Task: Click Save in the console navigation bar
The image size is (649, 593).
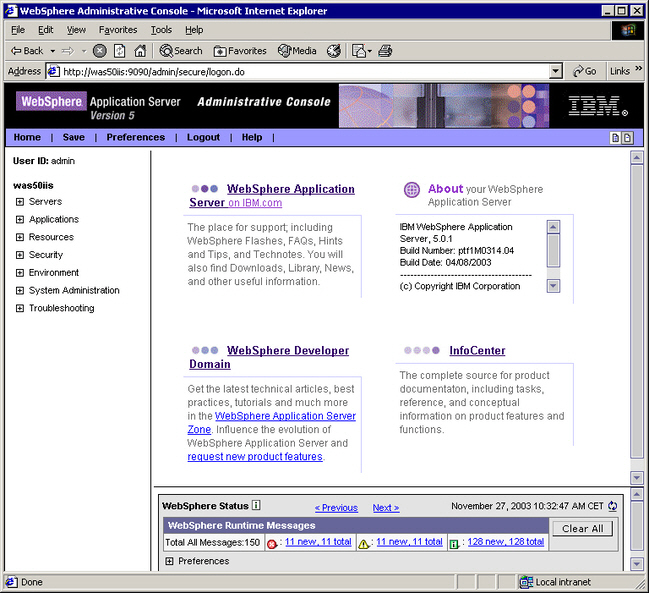Action: 74,137
